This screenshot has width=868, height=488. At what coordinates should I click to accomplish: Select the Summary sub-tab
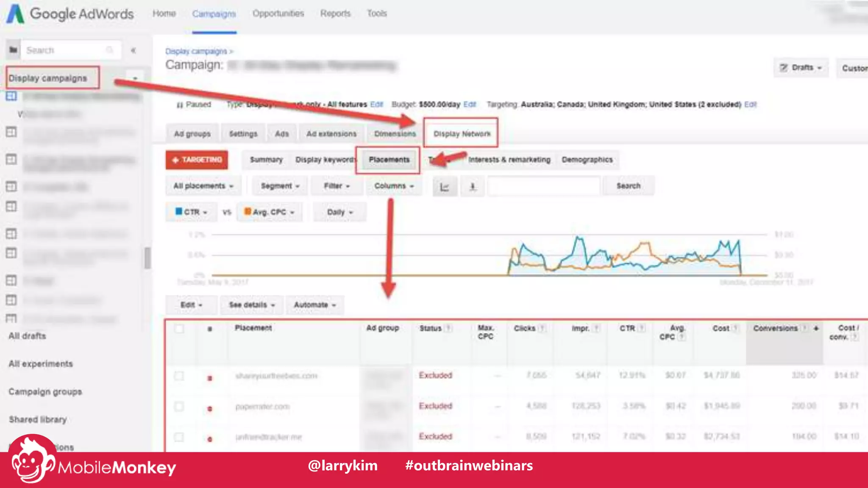click(266, 160)
